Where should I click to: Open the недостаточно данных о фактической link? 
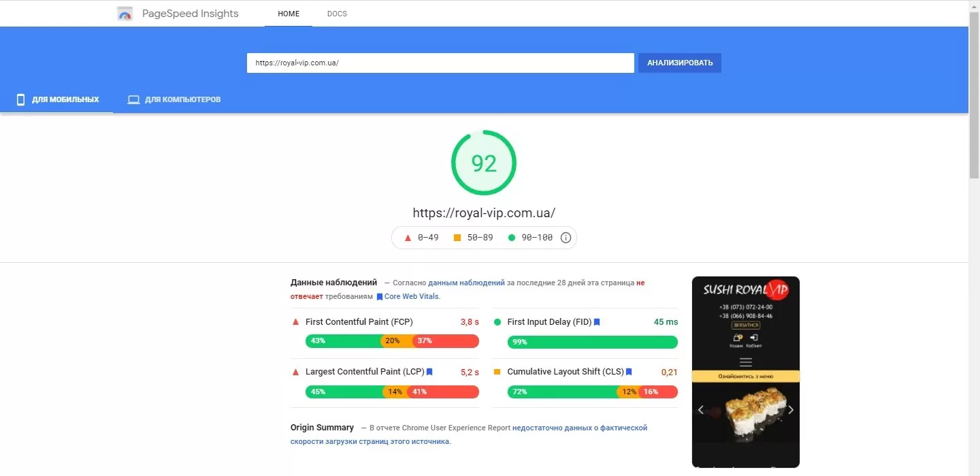point(580,428)
